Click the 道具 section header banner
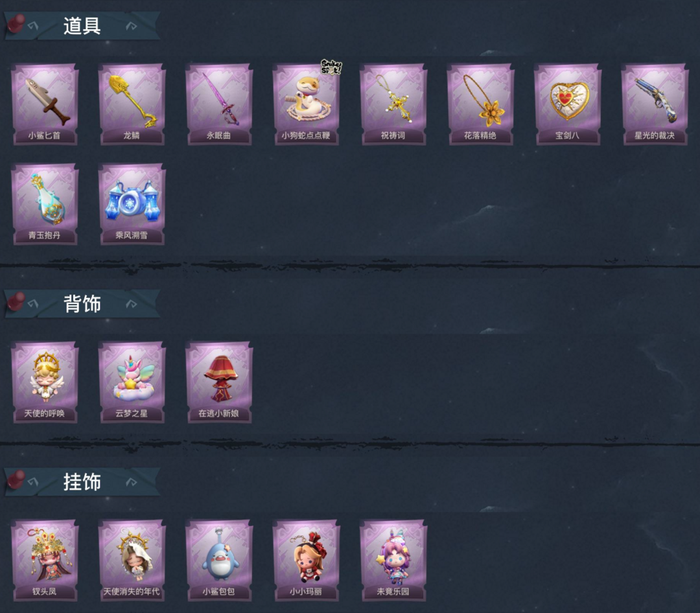The height and width of the screenshot is (613, 700). (82, 26)
